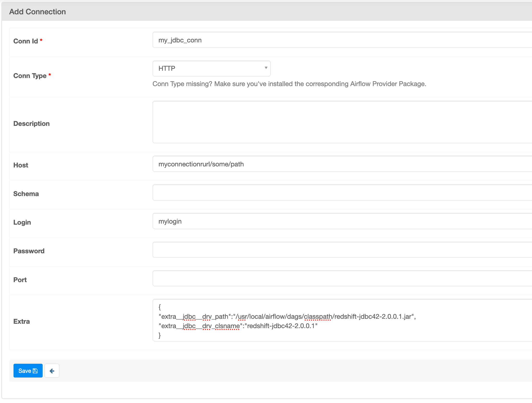
Task: Click the empty Port field
Action: (x=342, y=278)
